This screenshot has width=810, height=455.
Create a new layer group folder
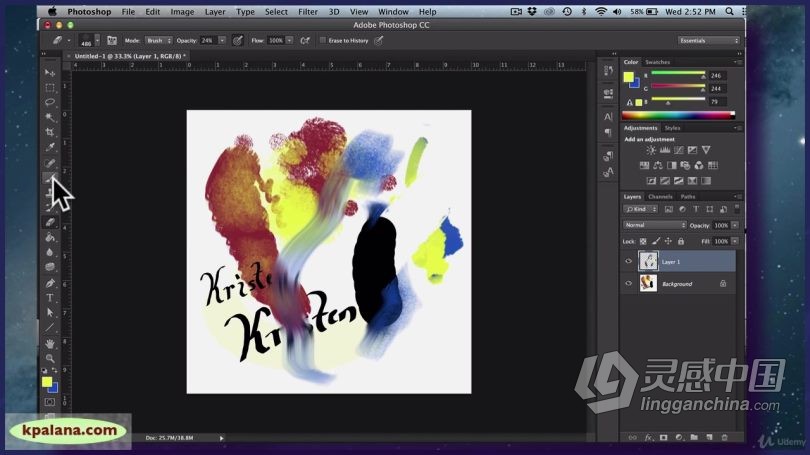[x=694, y=437]
